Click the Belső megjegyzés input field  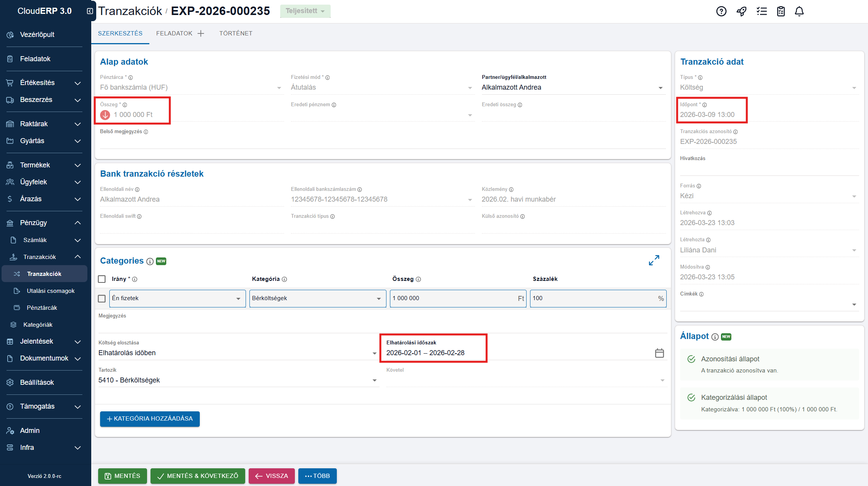click(382, 142)
